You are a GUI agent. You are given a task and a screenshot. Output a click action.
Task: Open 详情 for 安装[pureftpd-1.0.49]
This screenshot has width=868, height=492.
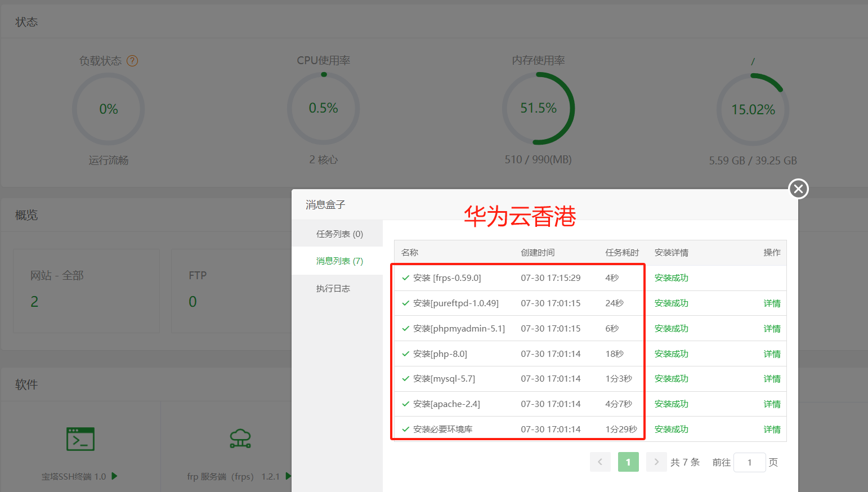pos(772,303)
